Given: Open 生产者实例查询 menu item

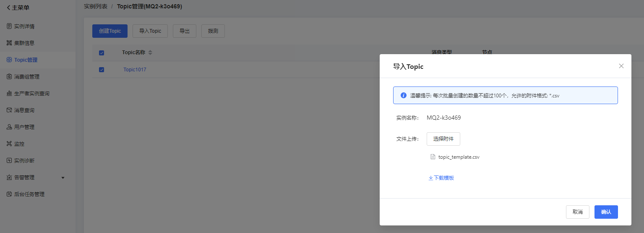Looking at the screenshot, I should [38, 93].
